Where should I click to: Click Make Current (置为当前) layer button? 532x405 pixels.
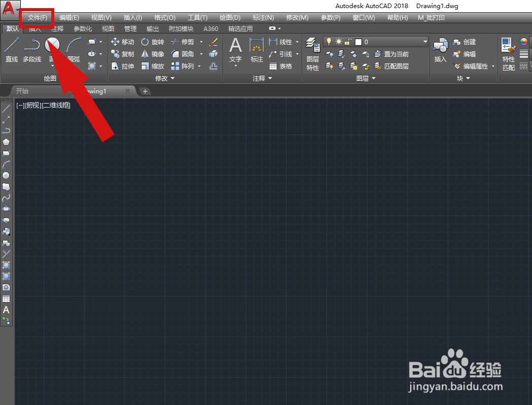(x=391, y=54)
